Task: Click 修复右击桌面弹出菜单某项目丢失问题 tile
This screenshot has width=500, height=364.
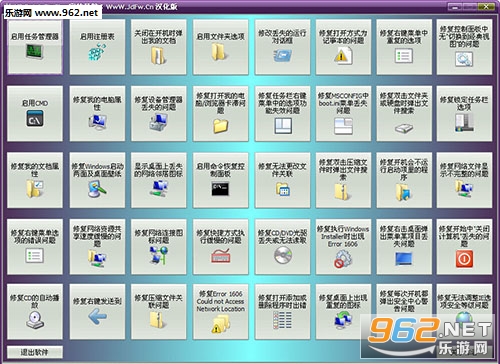Action: point(404,247)
